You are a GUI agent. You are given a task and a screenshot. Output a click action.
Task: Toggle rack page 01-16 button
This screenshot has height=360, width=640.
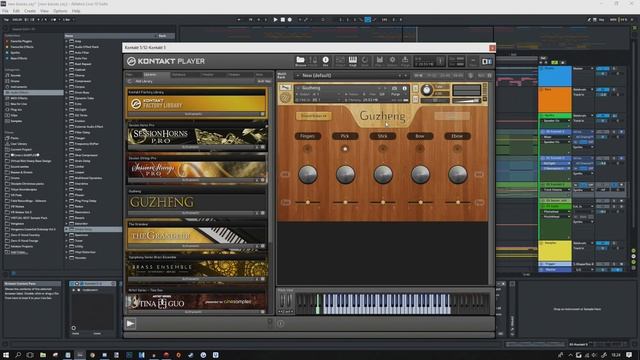point(419,76)
